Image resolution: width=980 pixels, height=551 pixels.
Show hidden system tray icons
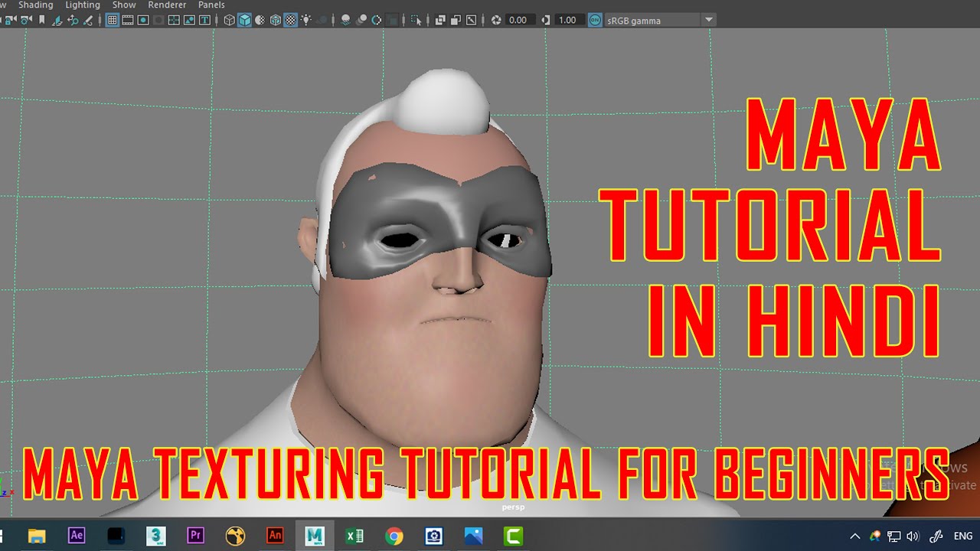(x=855, y=536)
